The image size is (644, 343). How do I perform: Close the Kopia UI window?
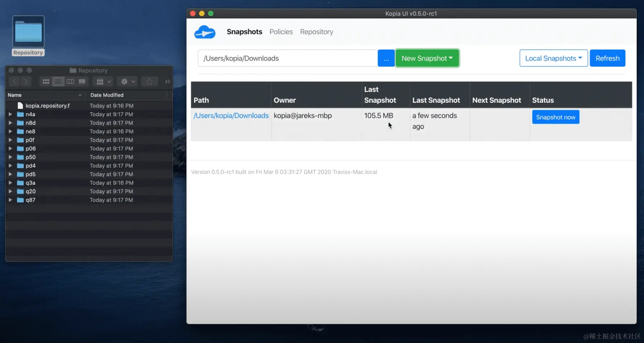pos(193,13)
